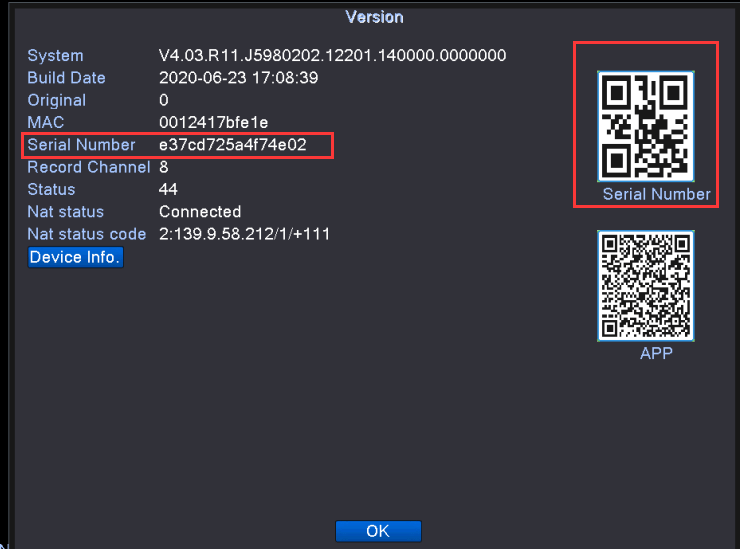Open Device Info.
This screenshot has width=740, height=549.
coord(75,257)
